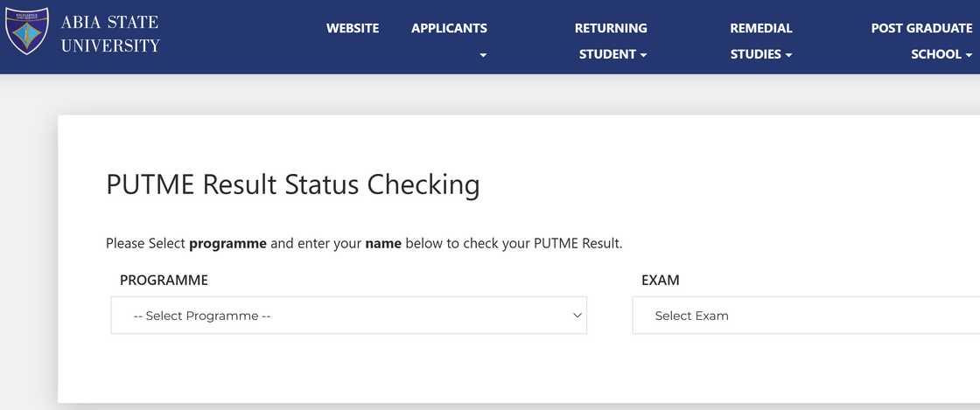
Task: Open the POST GRADUATE SCHOOL menu
Action: (x=921, y=40)
